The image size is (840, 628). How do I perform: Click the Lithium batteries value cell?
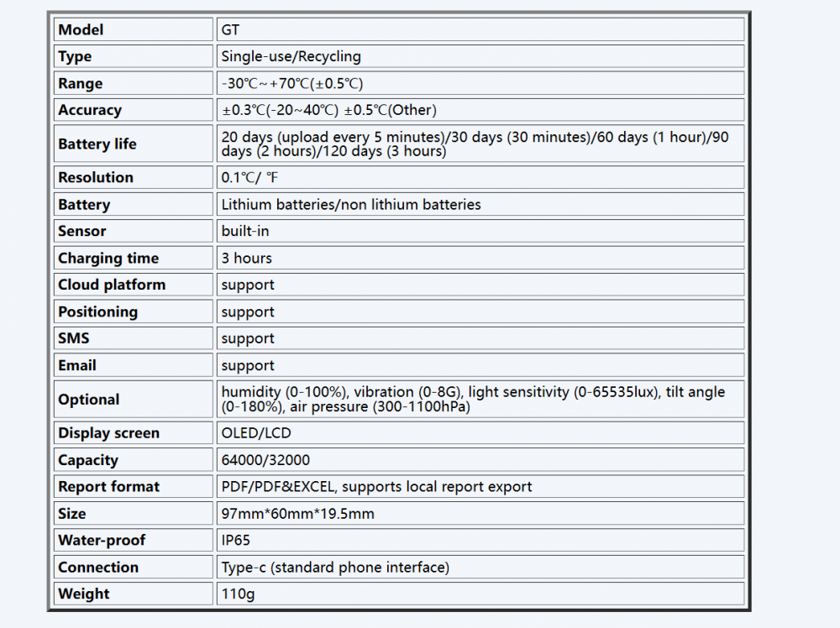coord(351,205)
